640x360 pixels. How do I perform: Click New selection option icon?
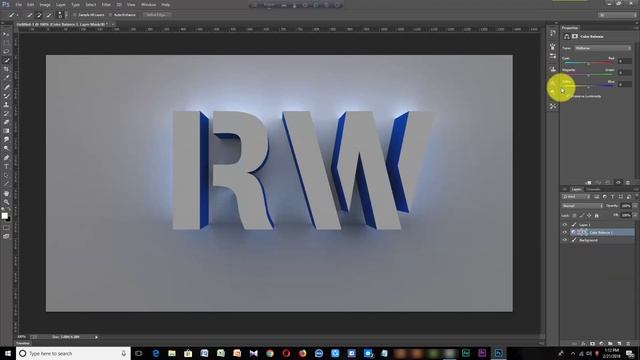pos(29,15)
